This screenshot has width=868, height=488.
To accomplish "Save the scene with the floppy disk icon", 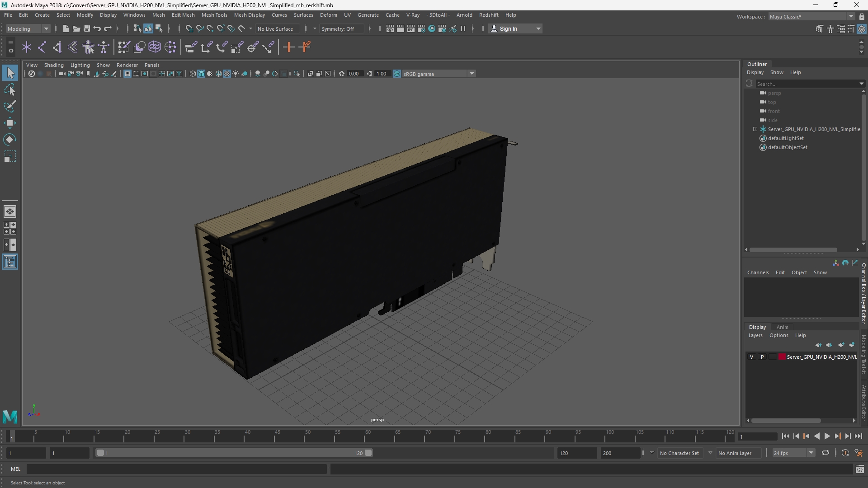I will [87, 28].
